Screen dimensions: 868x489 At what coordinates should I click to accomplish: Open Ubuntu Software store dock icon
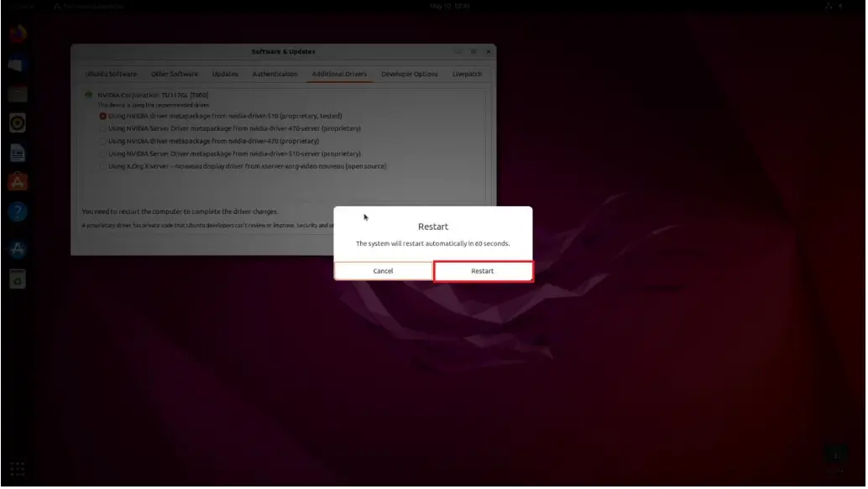pyautogui.click(x=18, y=183)
